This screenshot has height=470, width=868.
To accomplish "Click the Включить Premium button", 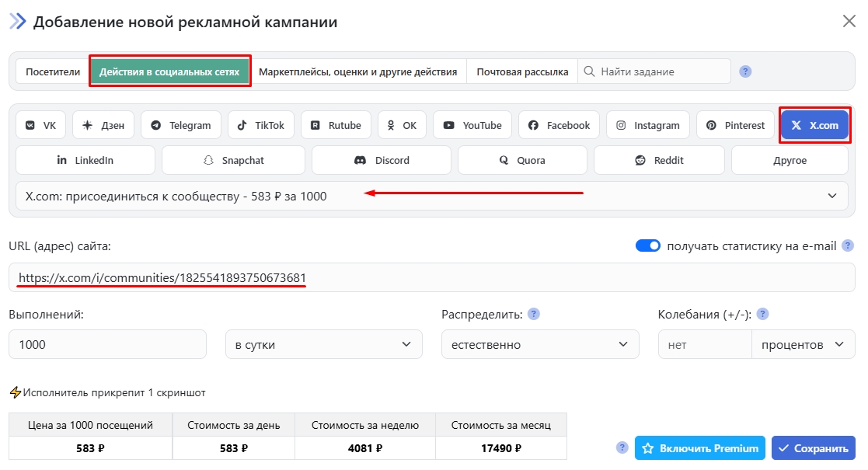I will [700, 447].
